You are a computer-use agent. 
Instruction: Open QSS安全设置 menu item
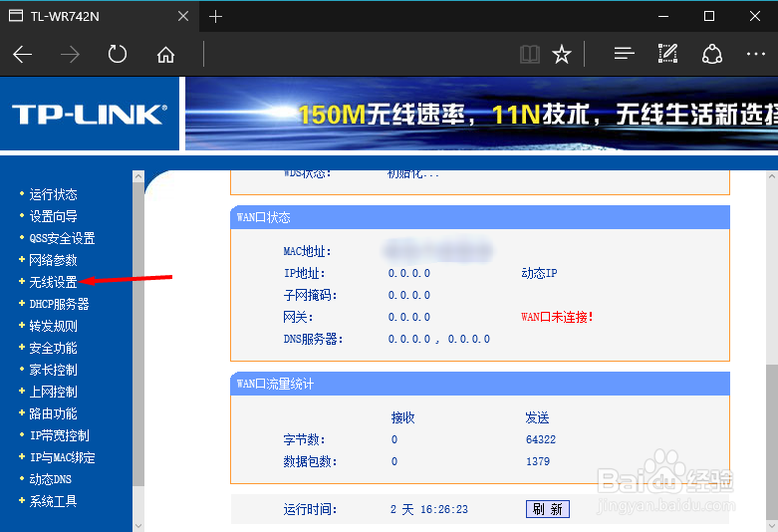click(x=62, y=238)
